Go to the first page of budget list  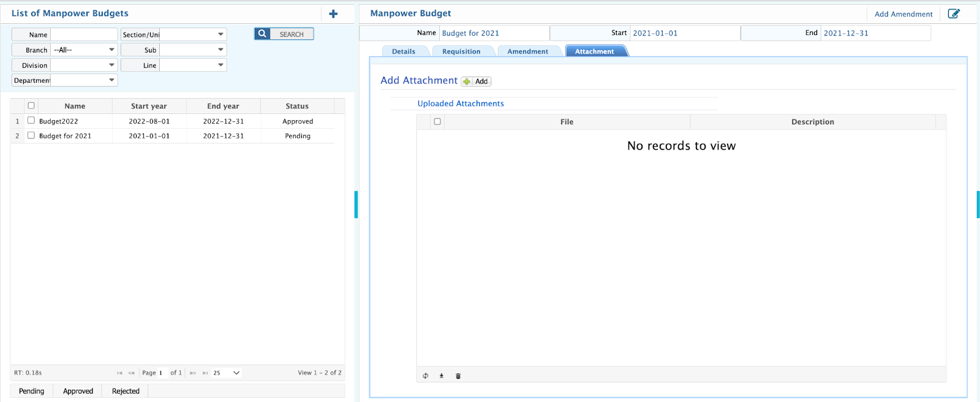(x=119, y=373)
